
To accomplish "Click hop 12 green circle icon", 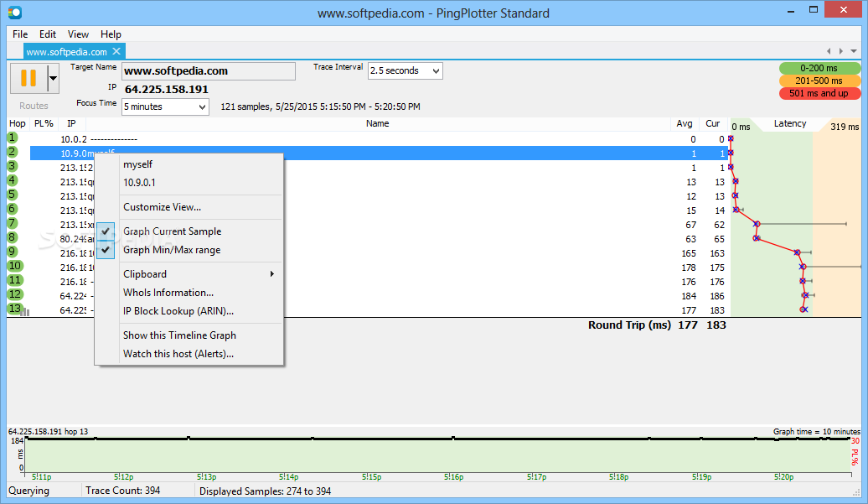I will (15, 294).
